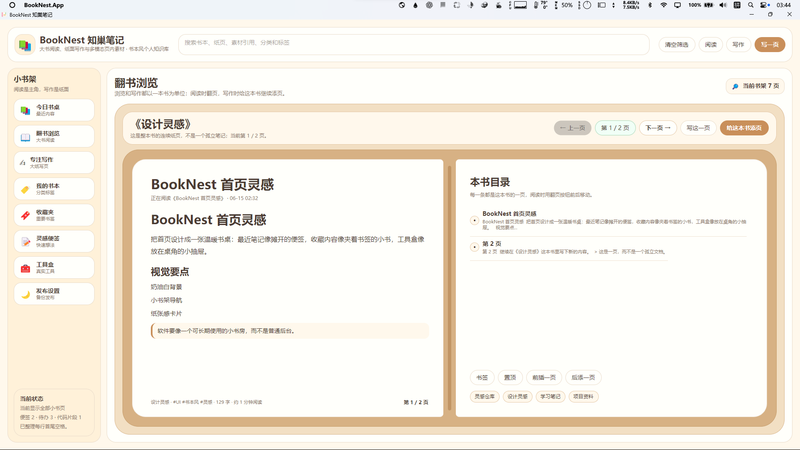Switch to 写作 mode in header
The image size is (800, 450).
[738, 45]
